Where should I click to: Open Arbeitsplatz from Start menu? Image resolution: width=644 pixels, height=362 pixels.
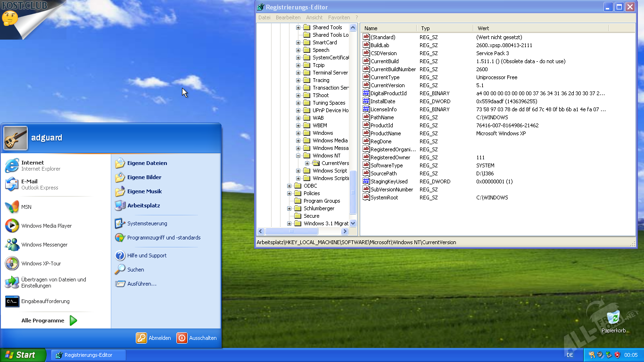pyautogui.click(x=143, y=206)
